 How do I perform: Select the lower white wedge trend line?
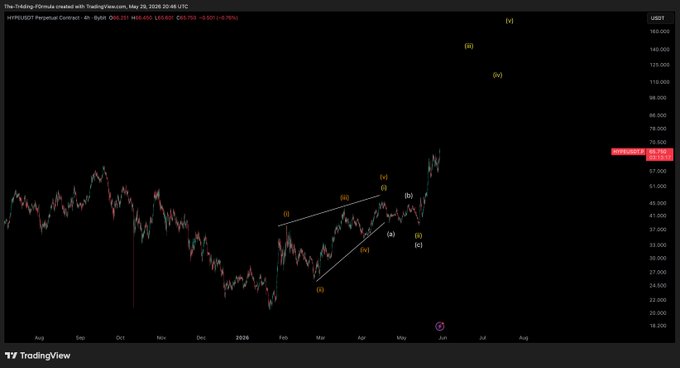350,251
